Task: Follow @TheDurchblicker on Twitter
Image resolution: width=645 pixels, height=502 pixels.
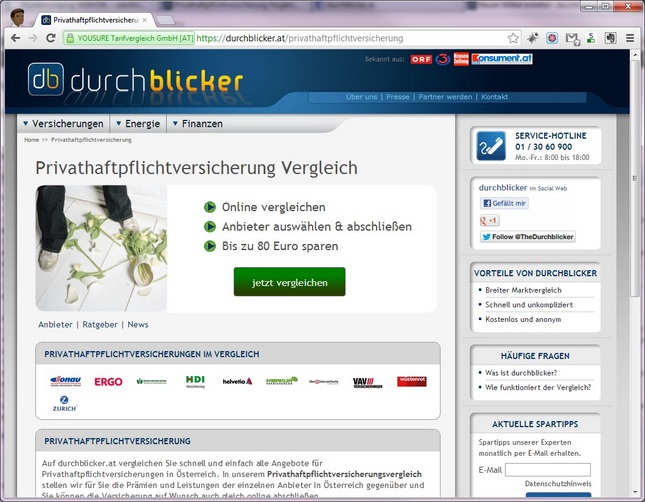Action: tap(528, 237)
